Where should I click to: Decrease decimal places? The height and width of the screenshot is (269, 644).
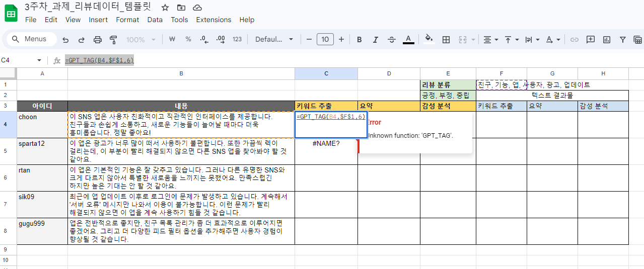(x=204, y=39)
